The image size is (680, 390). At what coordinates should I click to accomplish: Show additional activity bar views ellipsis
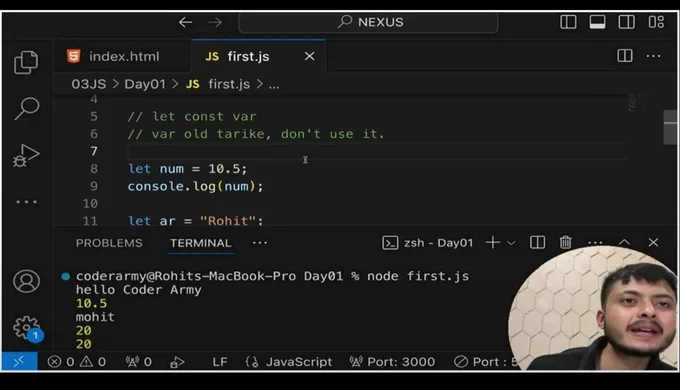pyautogui.click(x=26, y=202)
